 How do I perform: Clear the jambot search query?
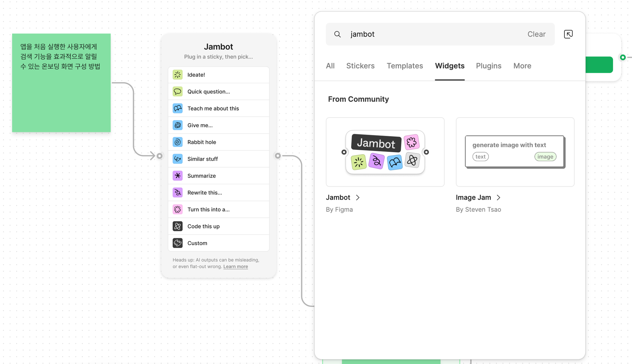[x=536, y=34]
